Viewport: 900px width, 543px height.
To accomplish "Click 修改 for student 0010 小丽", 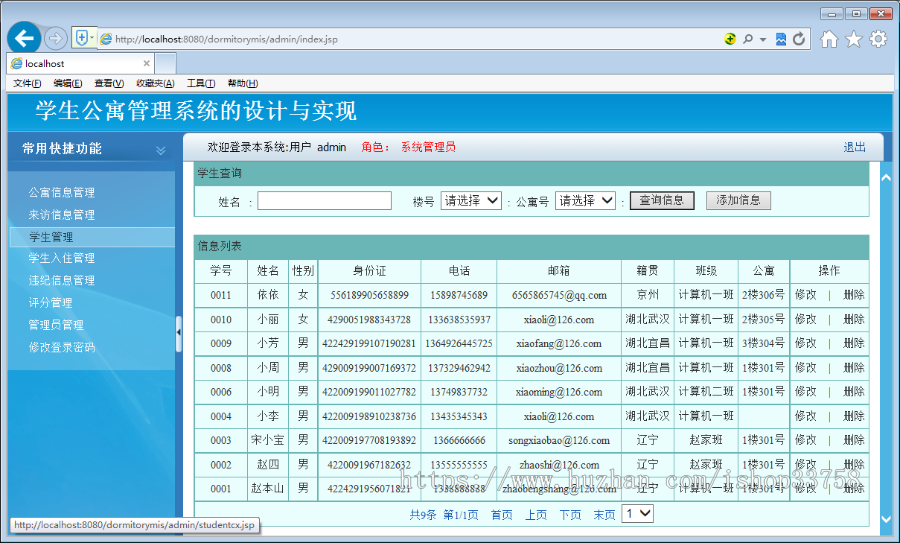I will coord(805,319).
